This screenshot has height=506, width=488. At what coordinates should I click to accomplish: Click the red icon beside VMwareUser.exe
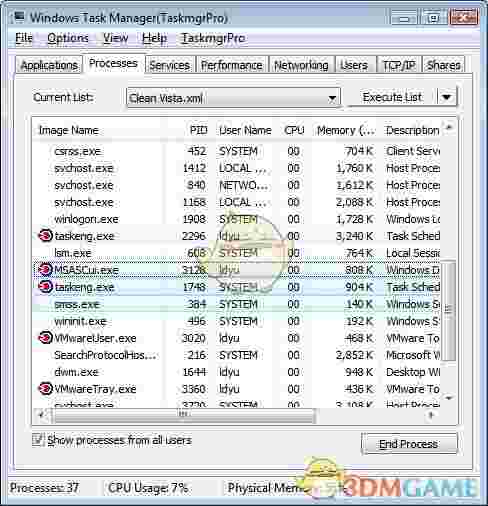pyautogui.click(x=45, y=338)
